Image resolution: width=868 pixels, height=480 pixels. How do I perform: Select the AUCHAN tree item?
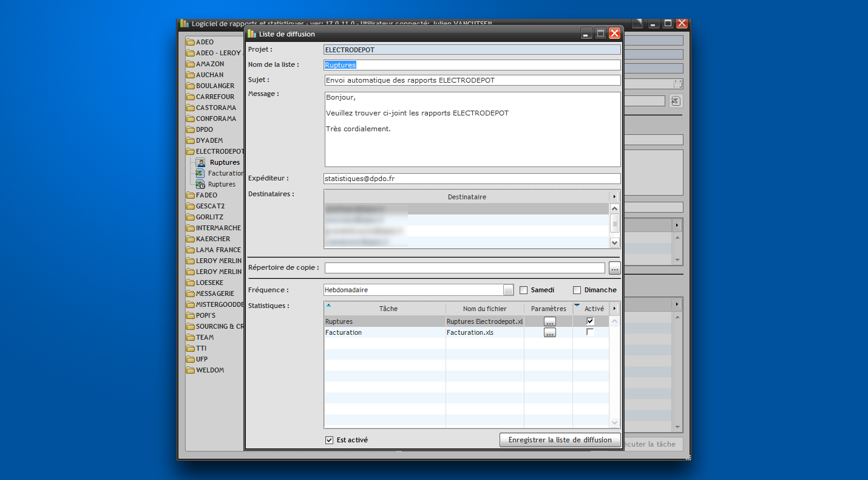click(x=209, y=75)
